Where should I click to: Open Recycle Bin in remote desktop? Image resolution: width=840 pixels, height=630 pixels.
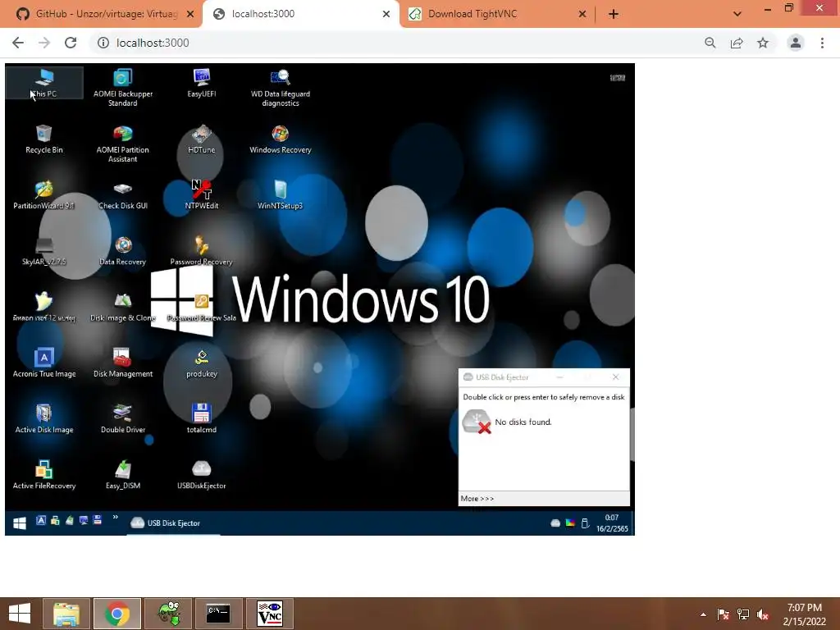pyautogui.click(x=44, y=139)
